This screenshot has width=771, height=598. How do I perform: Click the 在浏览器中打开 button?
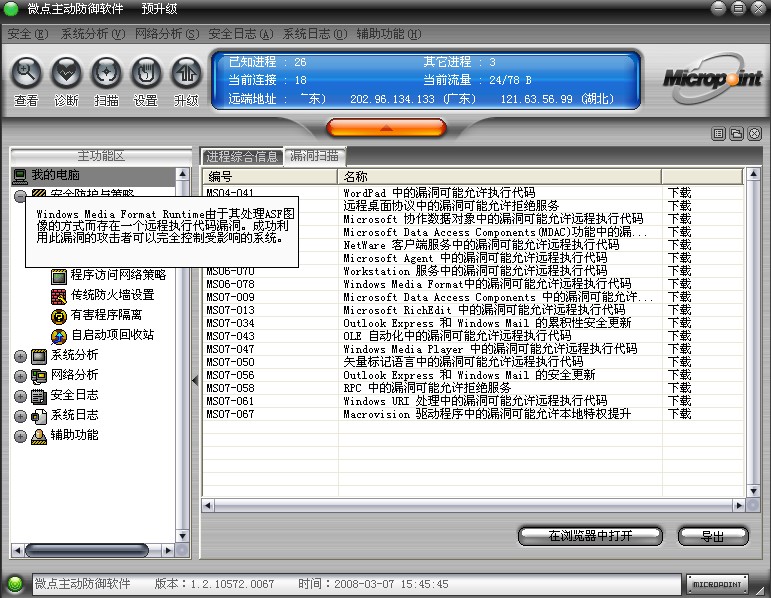point(590,536)
